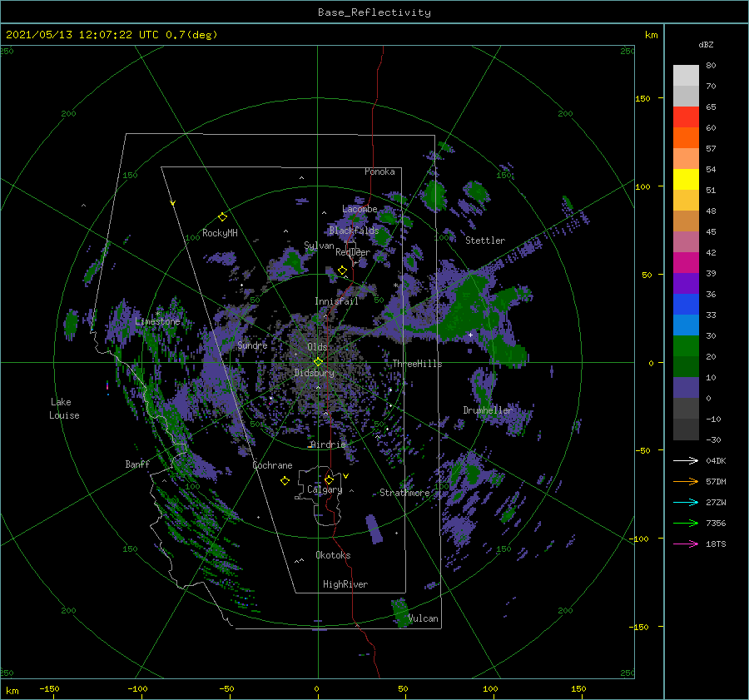This screenshot has height=700, width=749.
Task: Select yellow diamond marker above RockyMH
Action: 222,217
